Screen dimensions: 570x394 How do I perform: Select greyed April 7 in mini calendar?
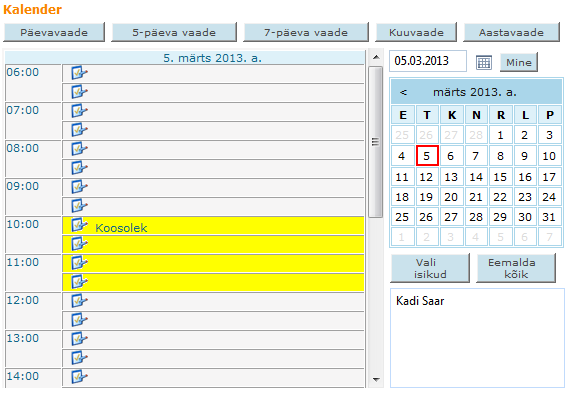click(549, 237)
